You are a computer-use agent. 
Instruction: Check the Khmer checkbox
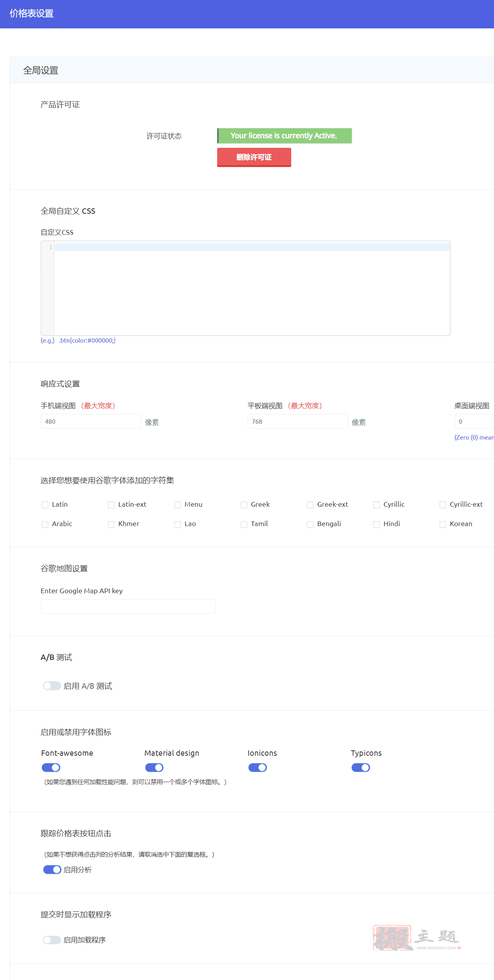(x=111, y=525)
